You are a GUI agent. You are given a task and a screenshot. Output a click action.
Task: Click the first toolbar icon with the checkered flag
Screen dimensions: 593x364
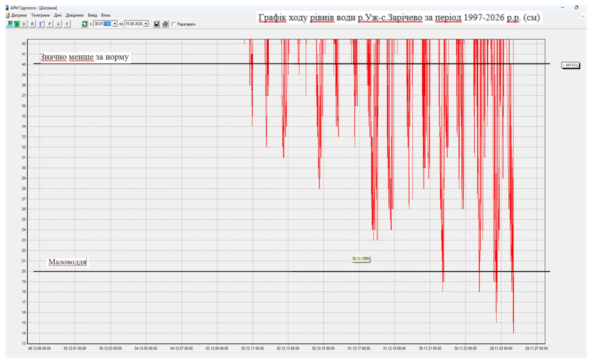(x=9, y=24)
